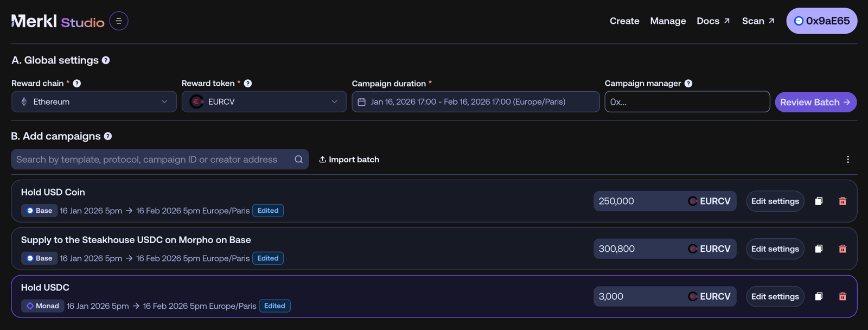The image size is (868, 330).
Task: Open help for Add campaigns
Action: pos(108,136)
